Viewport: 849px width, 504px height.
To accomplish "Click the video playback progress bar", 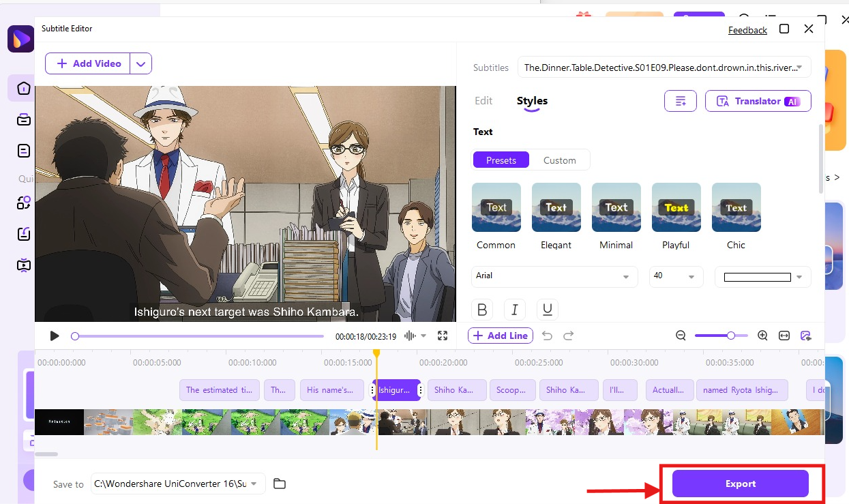I will tap(198, 336).
